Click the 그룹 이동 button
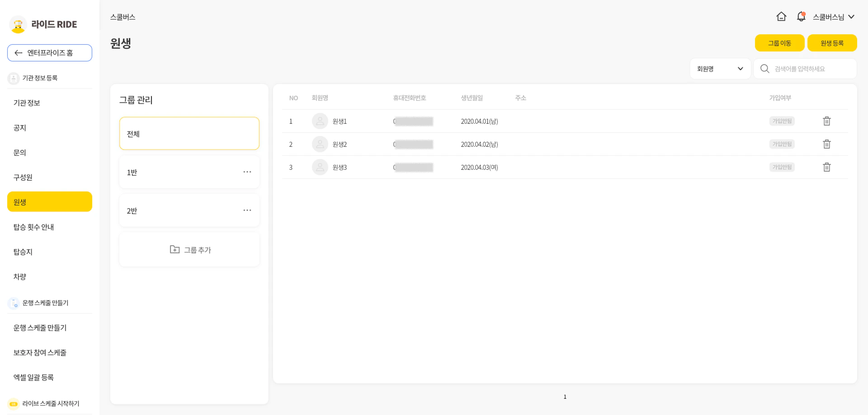This screenshot has height=415, width=868. tap(779, 43)
